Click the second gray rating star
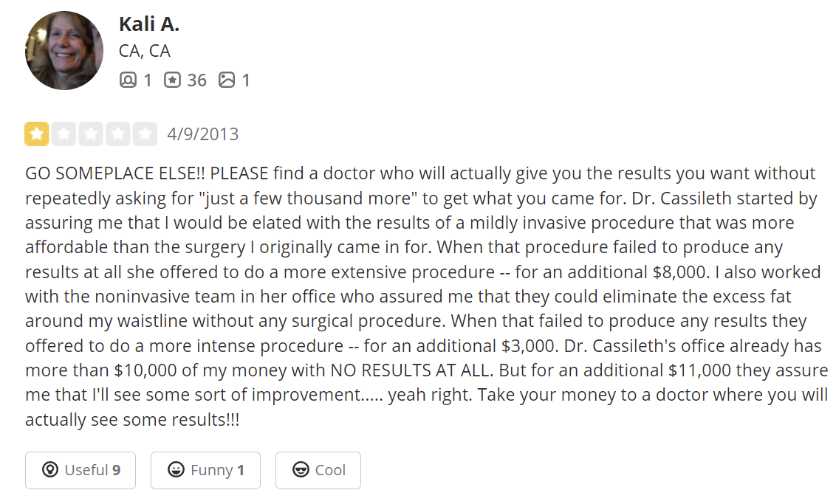The image size is (836, 504). (x=64, y=134)
